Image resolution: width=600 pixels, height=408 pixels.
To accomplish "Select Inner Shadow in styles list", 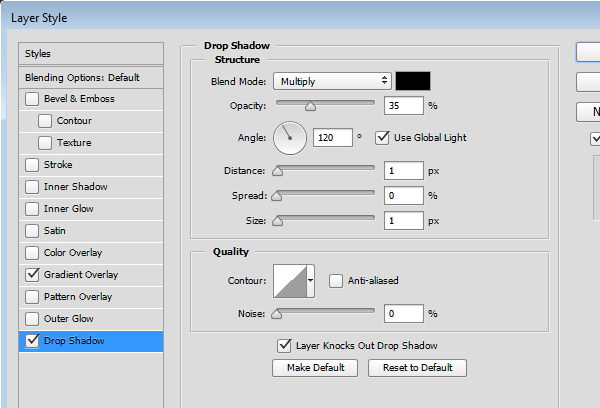I will [x=75, y=187].
